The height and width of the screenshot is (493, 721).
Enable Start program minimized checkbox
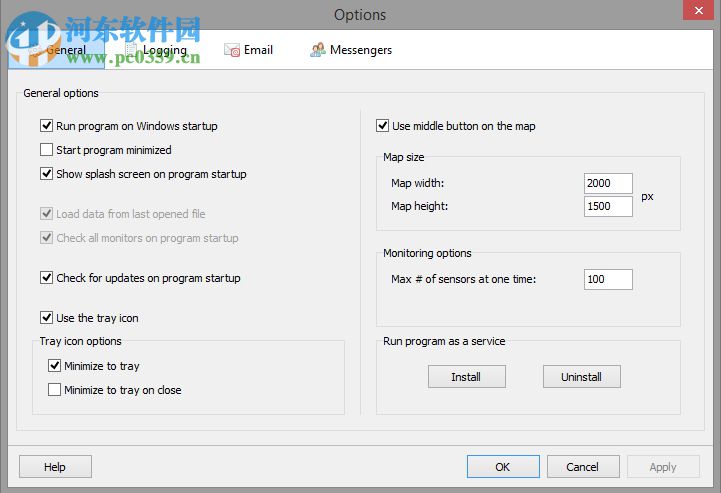pos(46,149)
